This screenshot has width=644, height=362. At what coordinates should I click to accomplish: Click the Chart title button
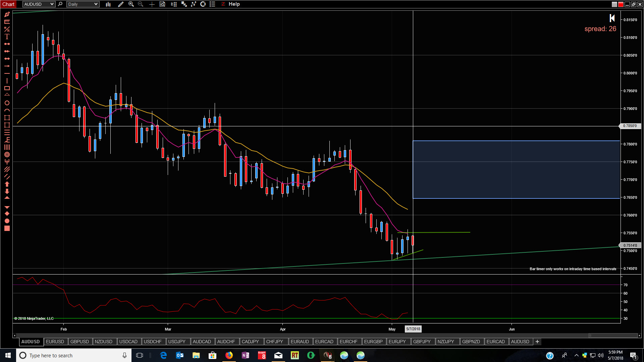coord(8,4)
